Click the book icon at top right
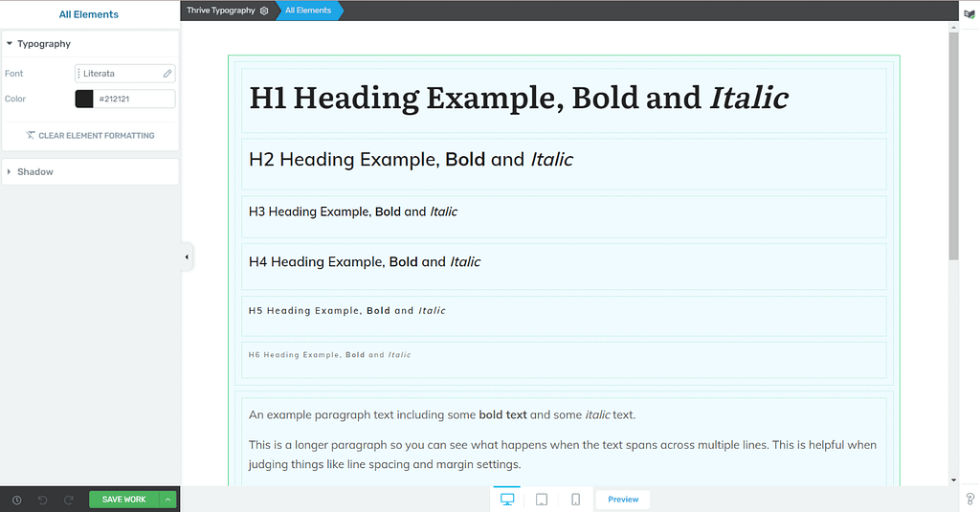 (x=969, y=14)
